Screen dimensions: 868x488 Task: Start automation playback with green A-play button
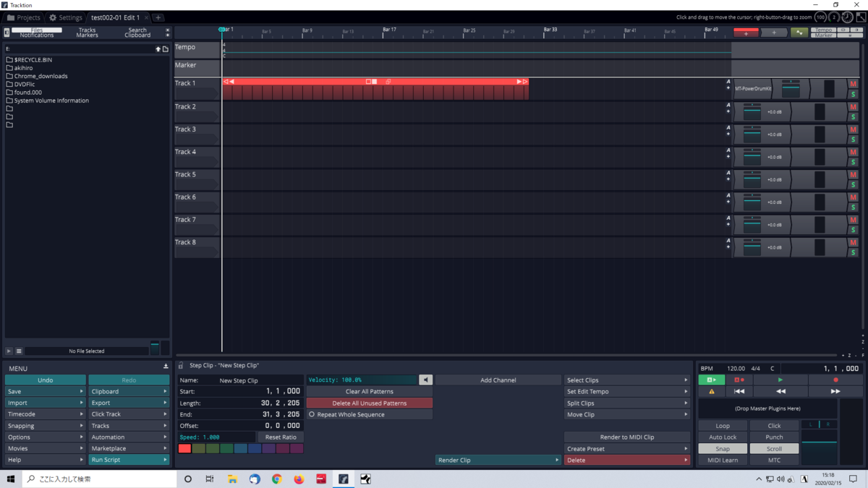pos(711,380)
